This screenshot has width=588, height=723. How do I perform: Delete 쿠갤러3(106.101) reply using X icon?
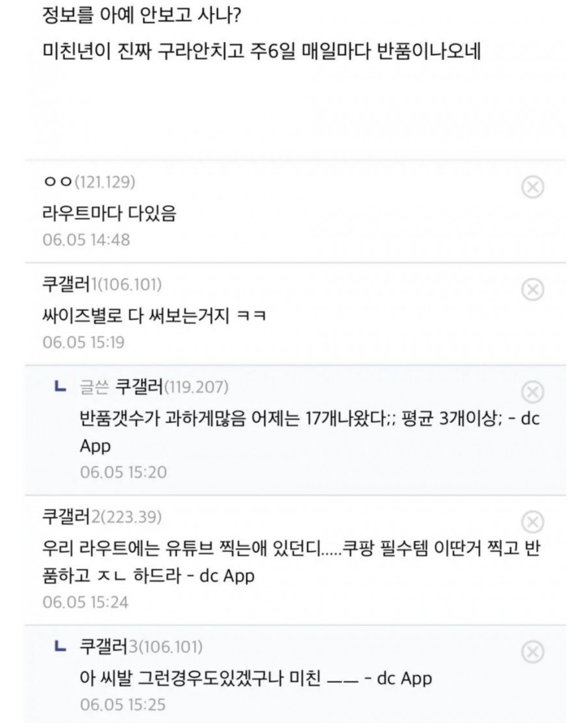tap(532, 652)
